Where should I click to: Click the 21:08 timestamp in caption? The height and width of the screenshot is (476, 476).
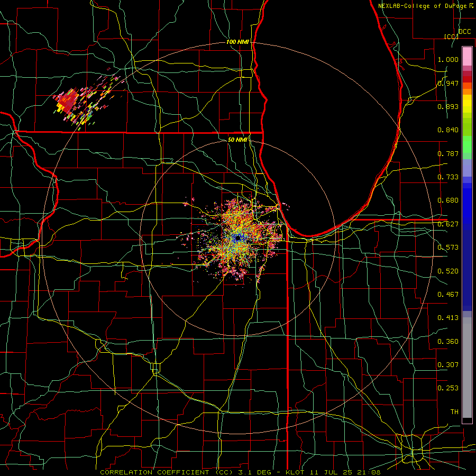coord(369,472)
